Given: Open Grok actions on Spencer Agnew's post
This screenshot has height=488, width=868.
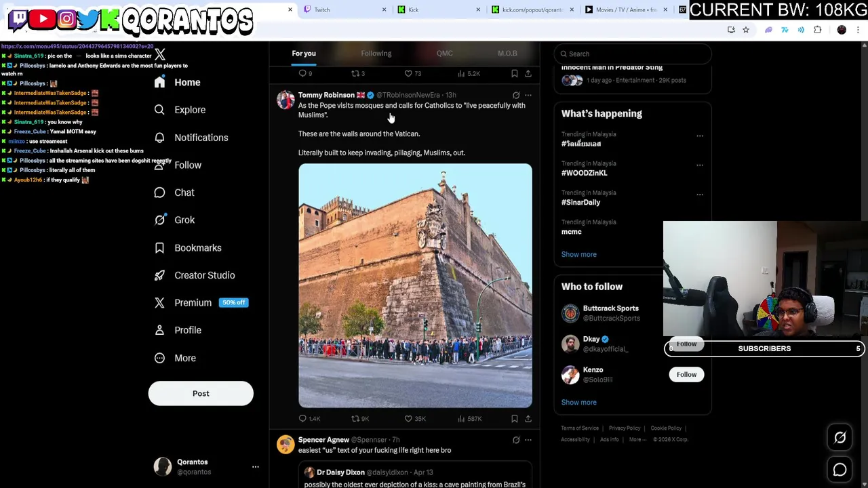Looking at the screenshot, I should 516,440.
